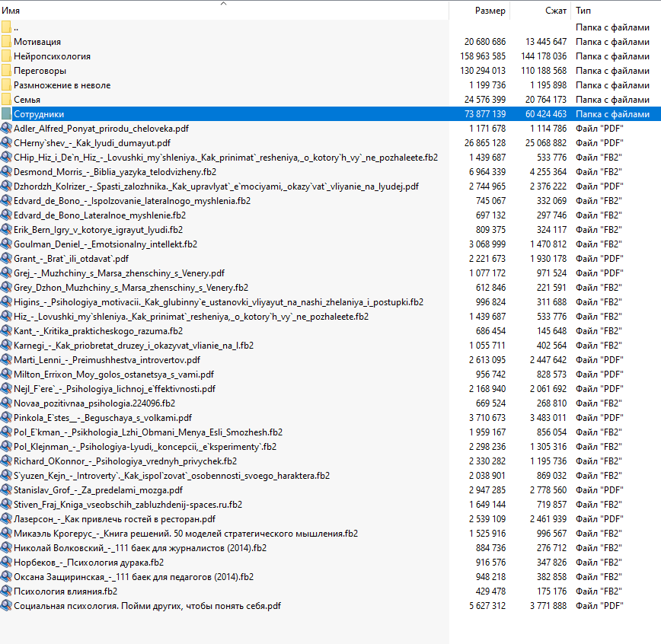Image resolution: width=661 pixels, height=644 pixels.
Task: Select Норбеков Психология дурака.fb2 file
Action: pos(88,563)
